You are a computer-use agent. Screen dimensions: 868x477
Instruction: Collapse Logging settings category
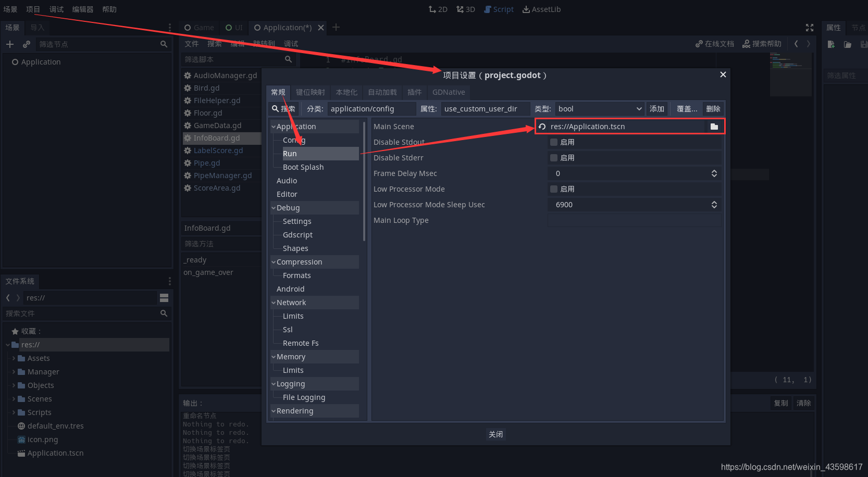274,384
